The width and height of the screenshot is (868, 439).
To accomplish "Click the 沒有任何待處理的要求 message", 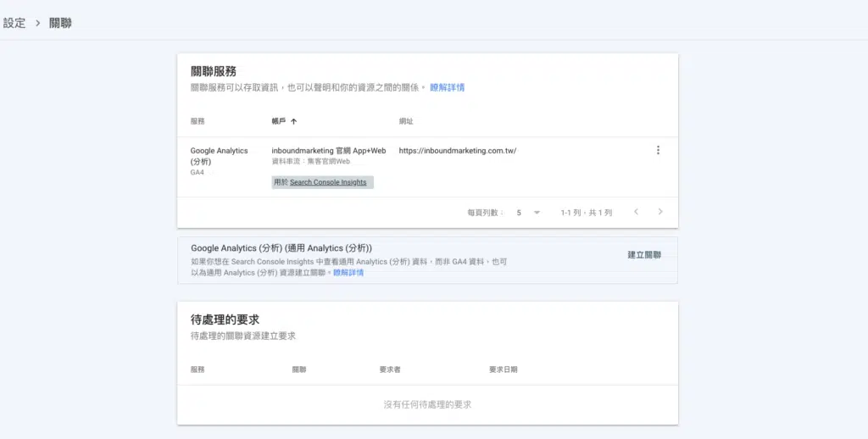I will pos(427,405).
